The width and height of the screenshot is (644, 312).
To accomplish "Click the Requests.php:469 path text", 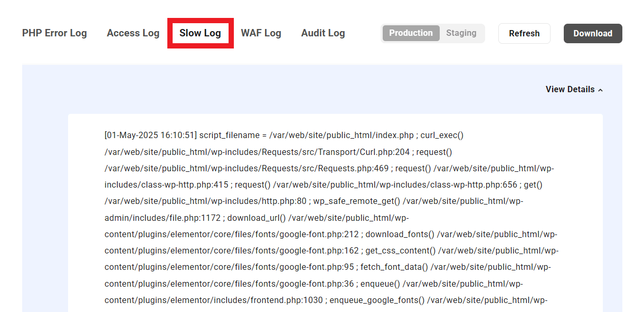I will click(x=248, y=169).
